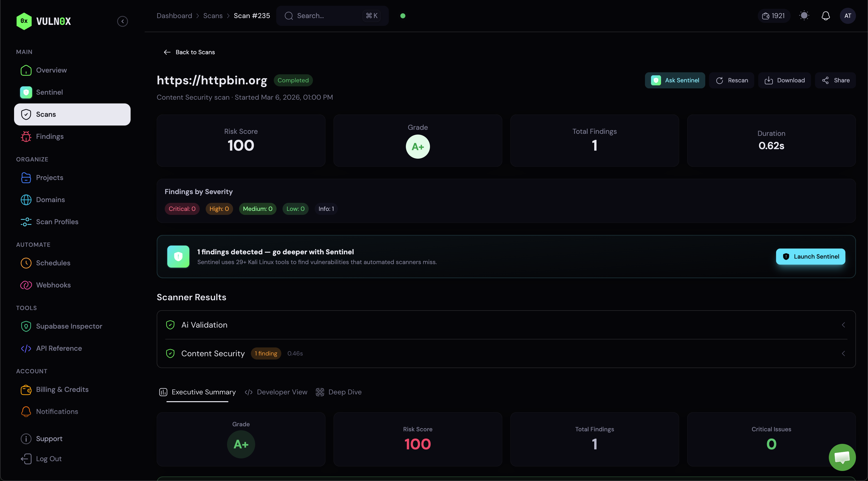Open the Supabase Inspector tool
Image resolution: width=868 pixels, height=481 pixels.
pos(69,326)
